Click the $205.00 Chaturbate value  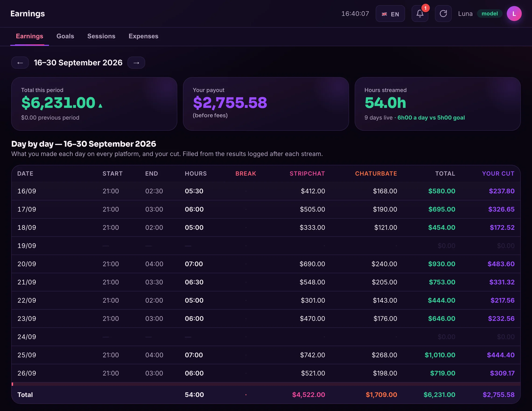pos(384,282)
